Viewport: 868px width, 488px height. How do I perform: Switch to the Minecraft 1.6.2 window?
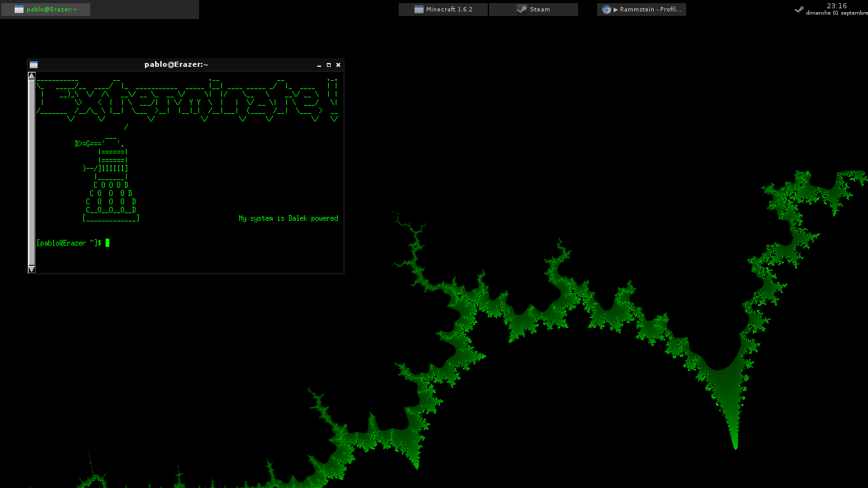coord(443,10)
